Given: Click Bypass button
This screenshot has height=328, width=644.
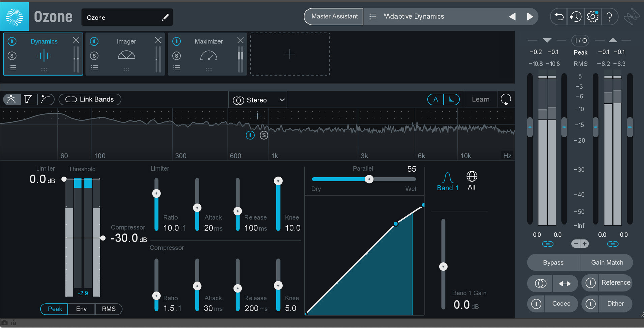Looking at the screenshot, I should click(x=553, y=262).
